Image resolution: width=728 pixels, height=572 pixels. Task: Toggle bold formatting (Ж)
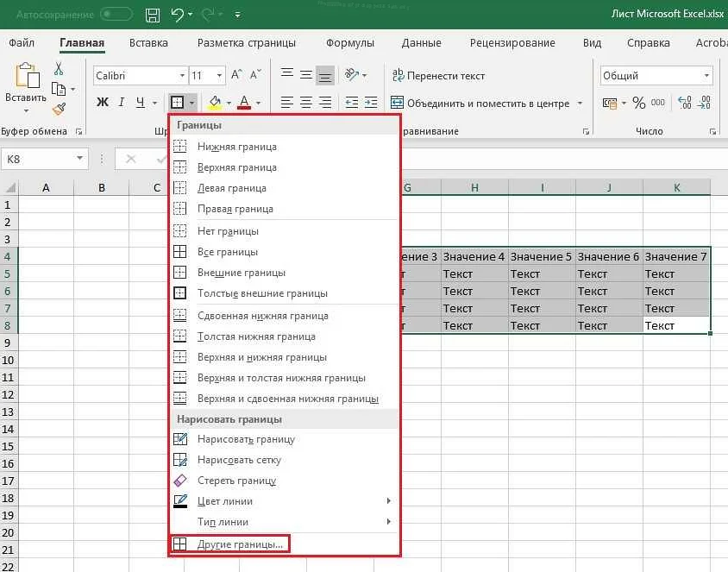[x=103, y=103]
